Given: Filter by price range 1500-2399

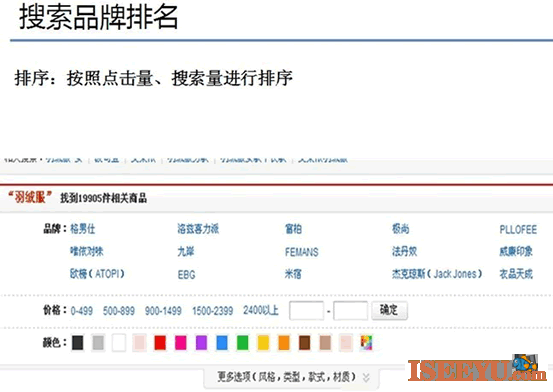Looking at the screenshot, I should [x=212, y=311].
